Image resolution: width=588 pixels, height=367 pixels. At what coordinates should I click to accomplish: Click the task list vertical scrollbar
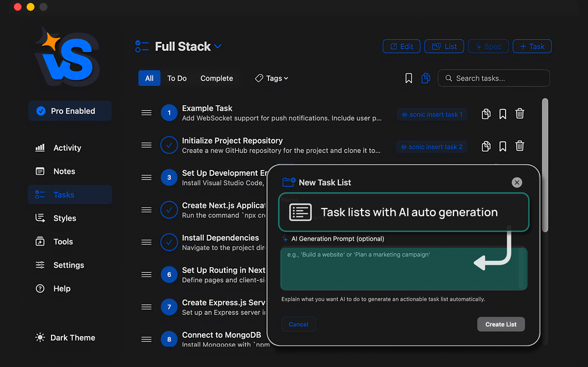[x=545, y=164]
